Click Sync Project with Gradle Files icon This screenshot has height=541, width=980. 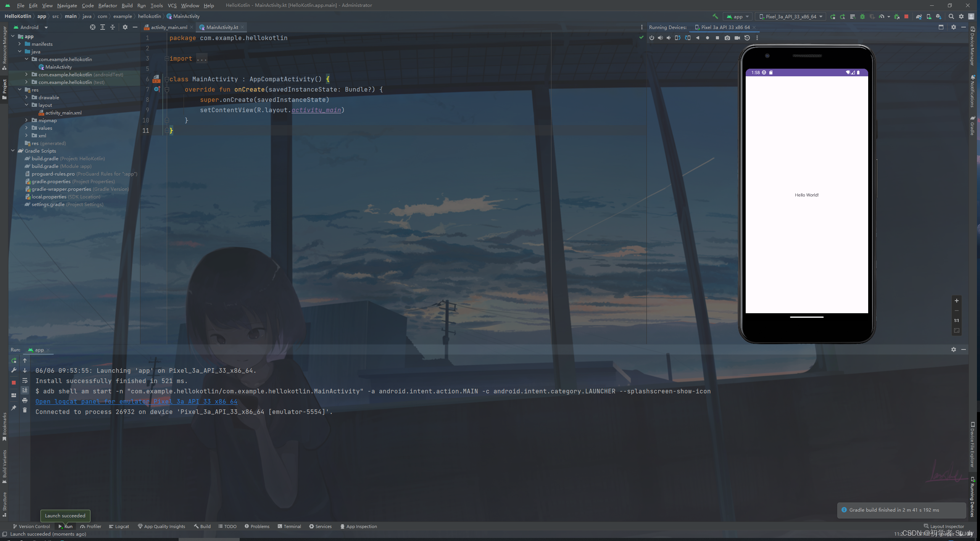(919, 16)
